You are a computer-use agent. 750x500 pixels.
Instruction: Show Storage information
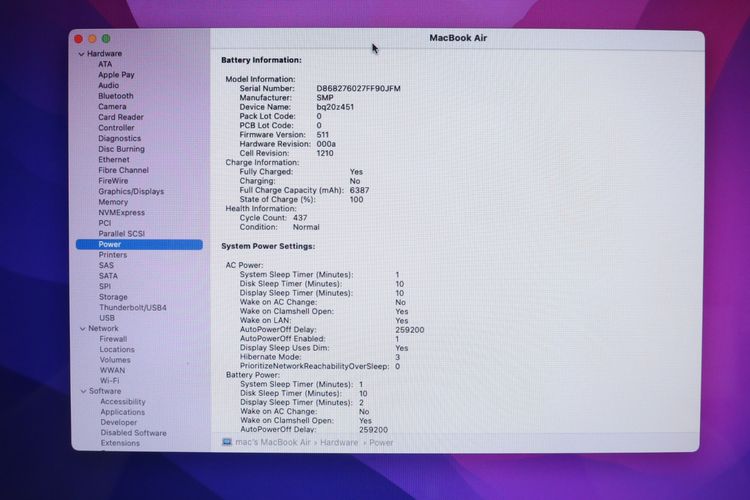pyautogui.click(x=113, y=297)
